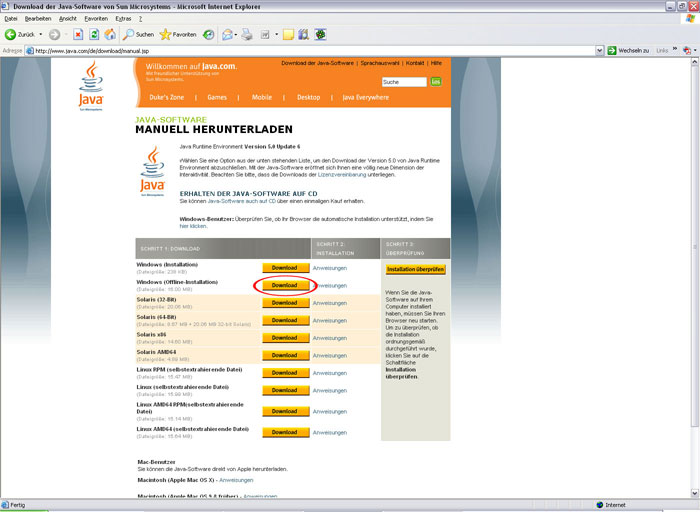Click the Internet zone status indicator

pyautogui.click(x=611, y=505)
